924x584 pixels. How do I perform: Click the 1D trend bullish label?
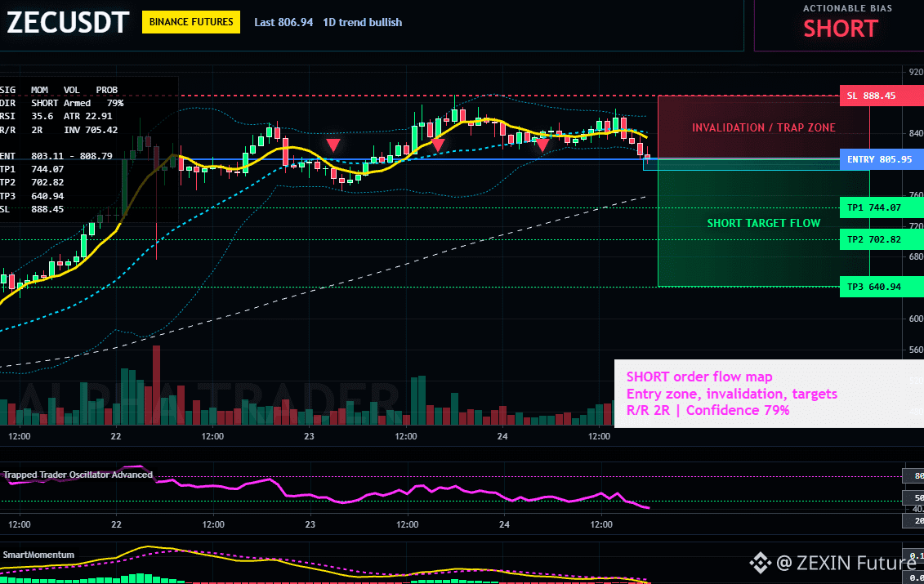pos(363,22)
